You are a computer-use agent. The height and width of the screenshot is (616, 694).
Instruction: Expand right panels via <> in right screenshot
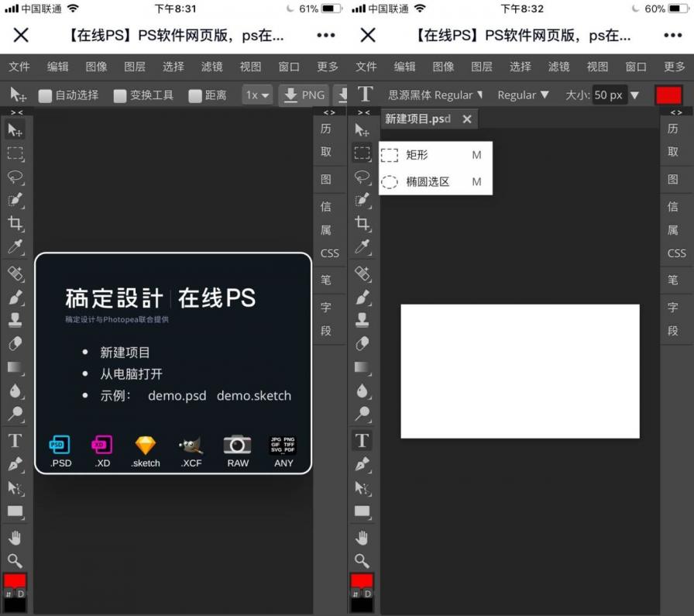(676, 112)
